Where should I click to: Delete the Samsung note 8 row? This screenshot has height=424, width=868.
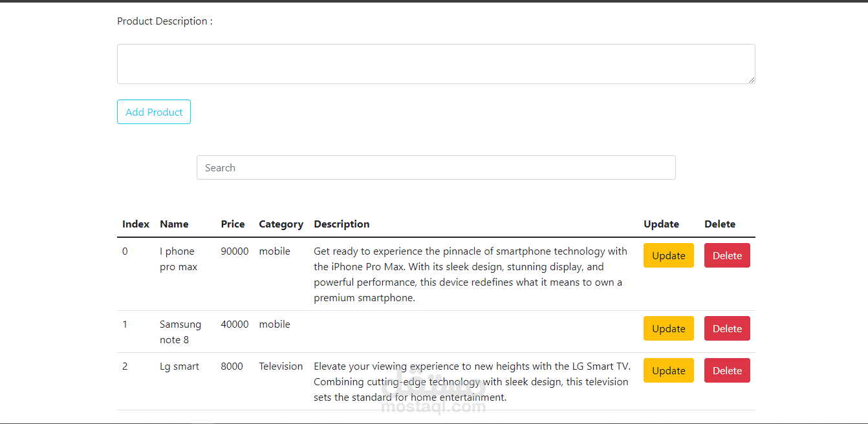(x=727, y=328)
